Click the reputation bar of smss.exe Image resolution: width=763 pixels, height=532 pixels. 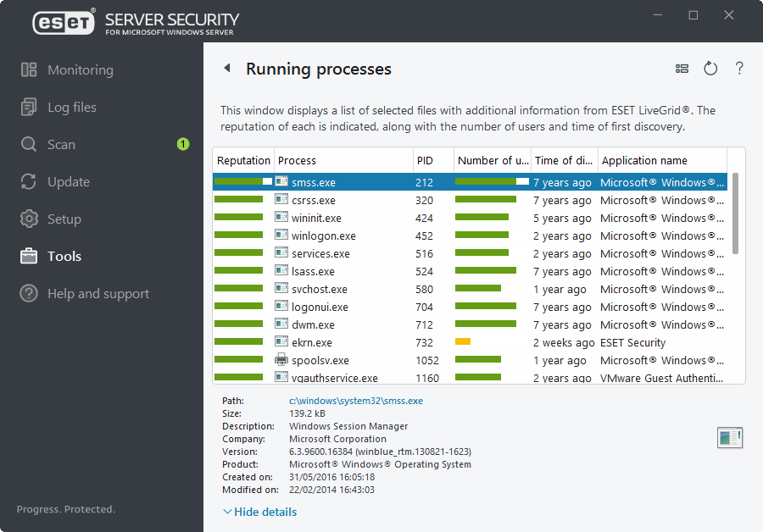click(x=242, y=181)
